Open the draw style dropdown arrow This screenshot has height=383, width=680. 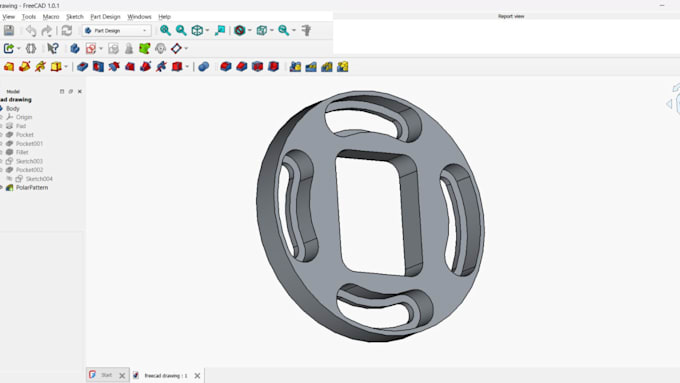click(x=250, y=30)
